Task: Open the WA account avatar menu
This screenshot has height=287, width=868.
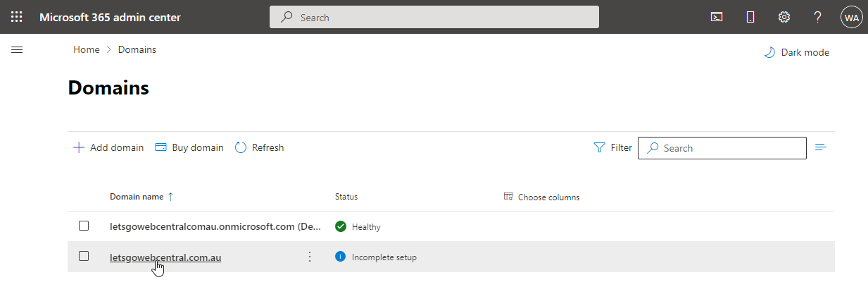Action: point(852,17)
